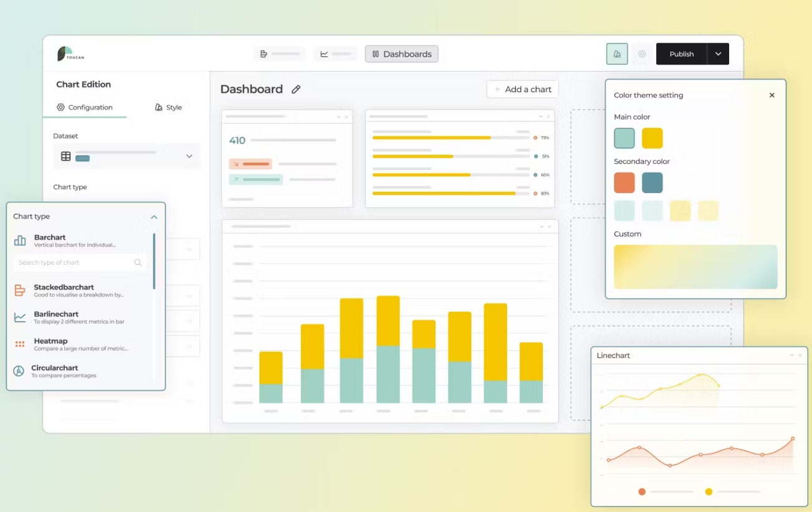The height and width of the screenshot is (512, 812).
Task: Click the pencil icon next to Dashboard title
Action: click(296, 90)
